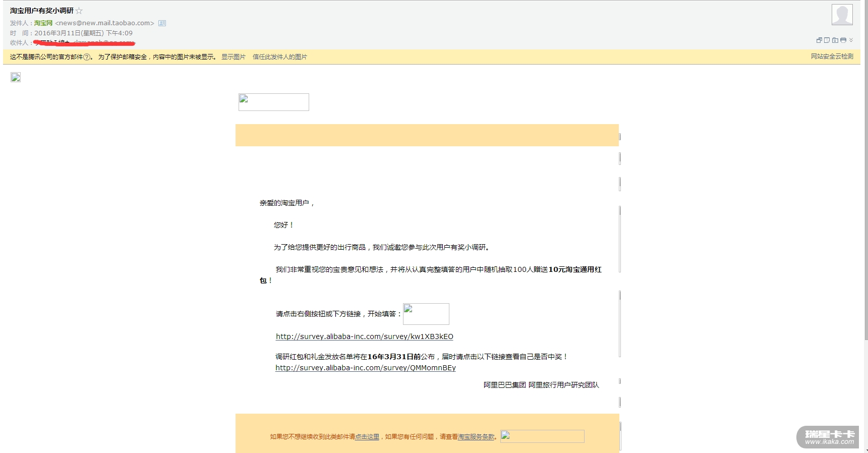
Task: Expand more options double chevron
Action: pos(851,40)
